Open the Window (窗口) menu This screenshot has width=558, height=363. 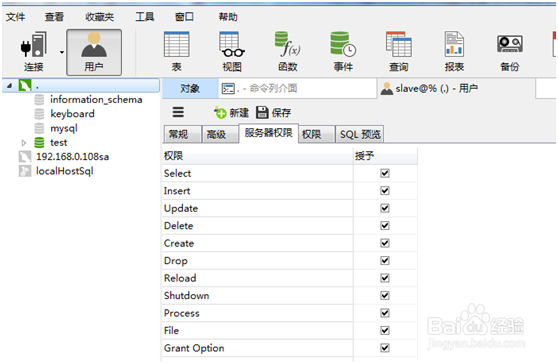184,17
